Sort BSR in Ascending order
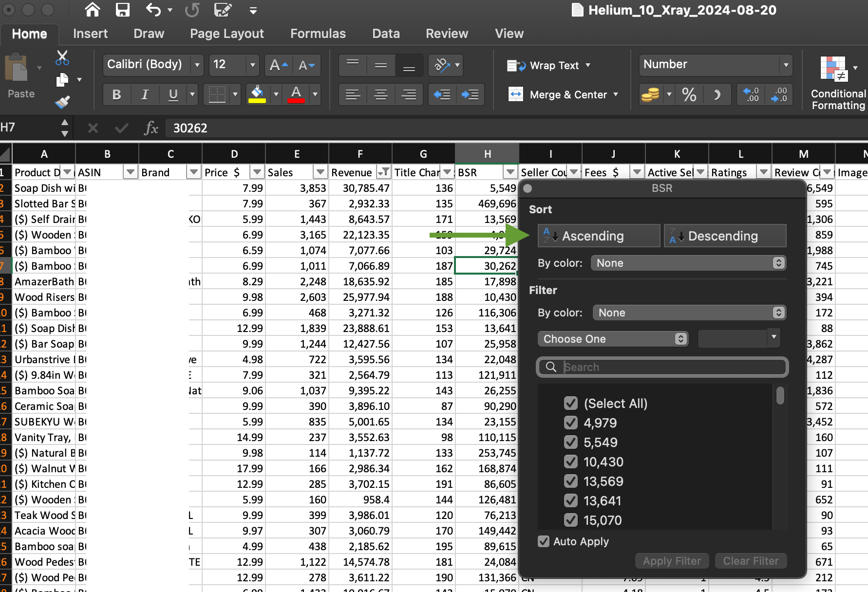Image resolution: width=868 pixels, height=592 pixels. pyautogui.click(x=599, y=236)
